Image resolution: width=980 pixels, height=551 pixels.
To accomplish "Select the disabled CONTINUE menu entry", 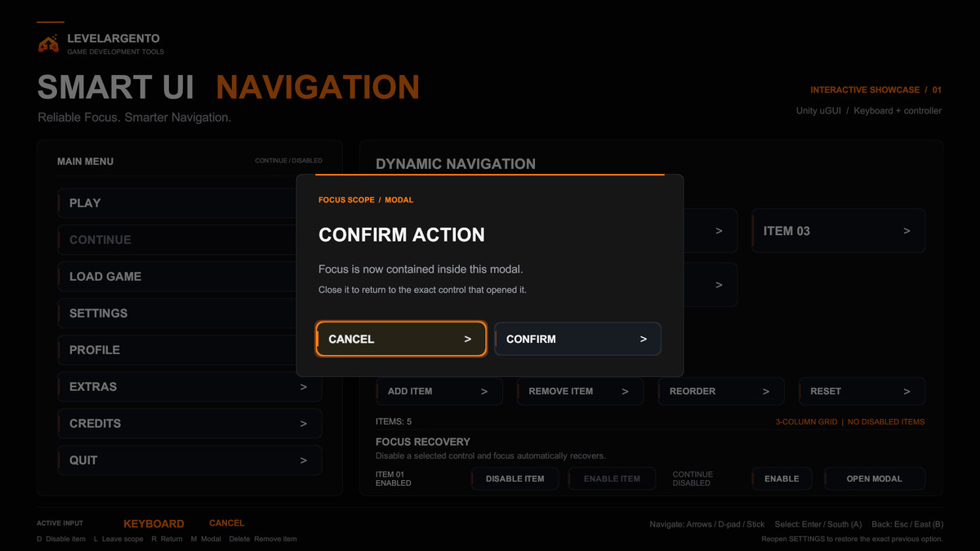I will click(x=176, y=240).
